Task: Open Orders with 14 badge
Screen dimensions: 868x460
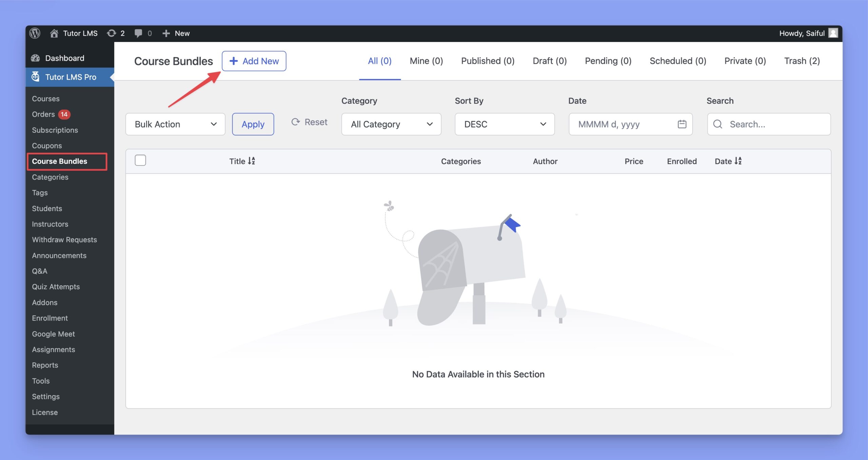Action: (x=51, y=114)
